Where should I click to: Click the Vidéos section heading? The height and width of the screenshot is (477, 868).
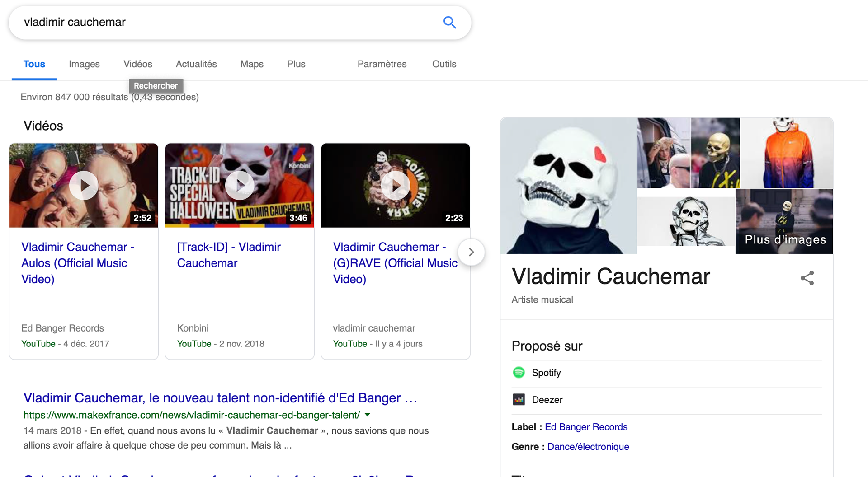tap(43, 126)
